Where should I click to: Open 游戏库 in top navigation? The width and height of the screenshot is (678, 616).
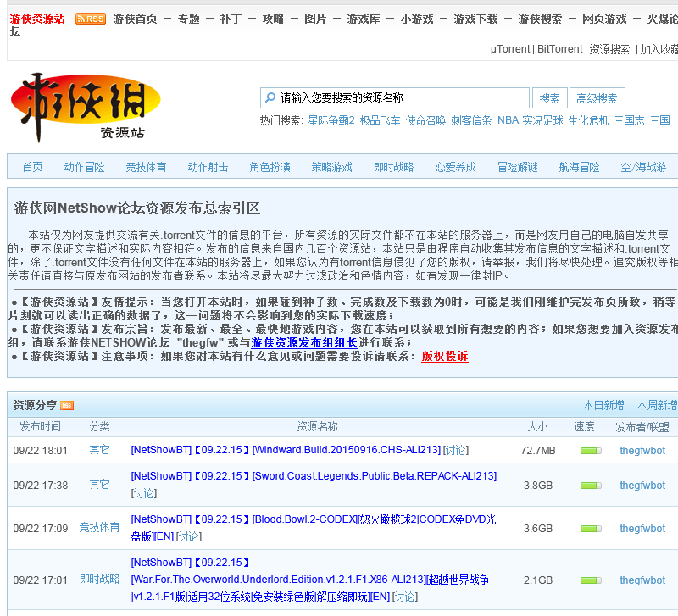click(364, 19)
